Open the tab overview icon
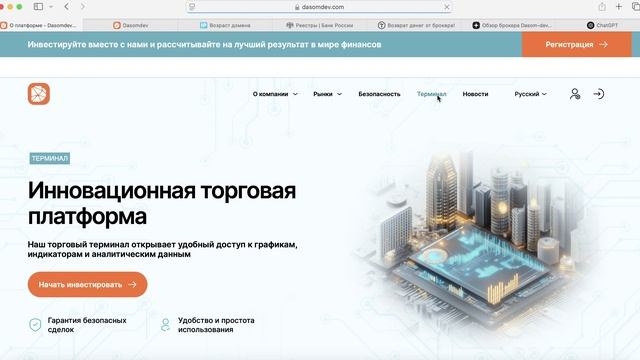 click(x=636, y=7)
